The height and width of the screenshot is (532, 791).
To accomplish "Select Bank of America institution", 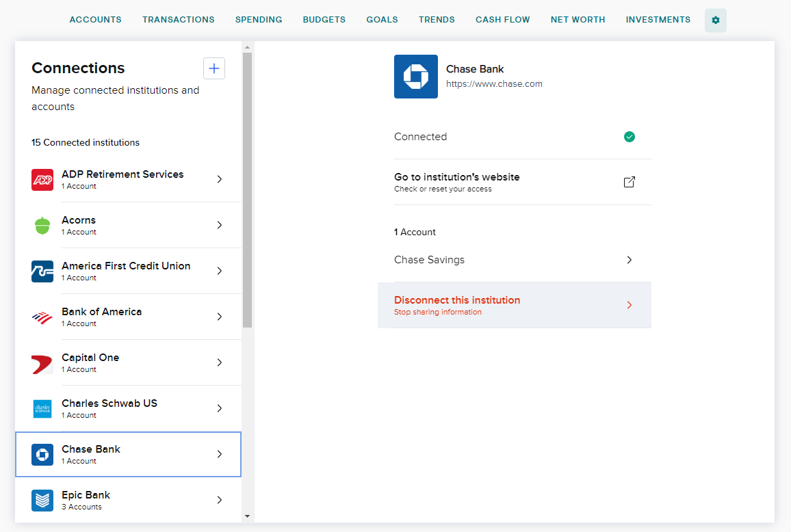I will point(128,317).
